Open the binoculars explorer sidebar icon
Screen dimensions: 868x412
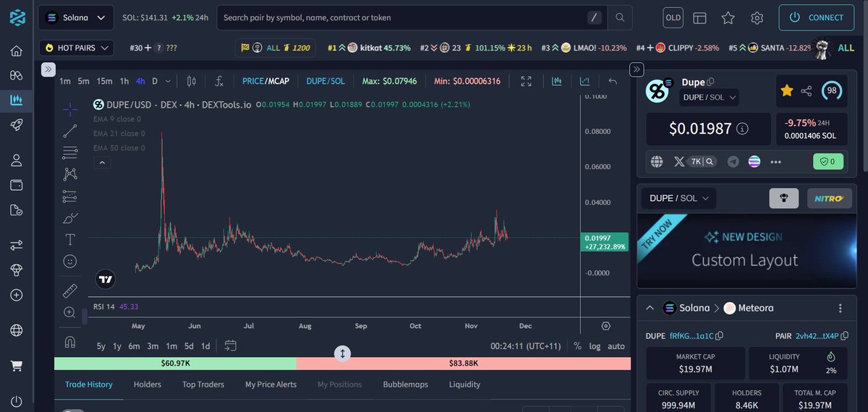tap(16, 75)
